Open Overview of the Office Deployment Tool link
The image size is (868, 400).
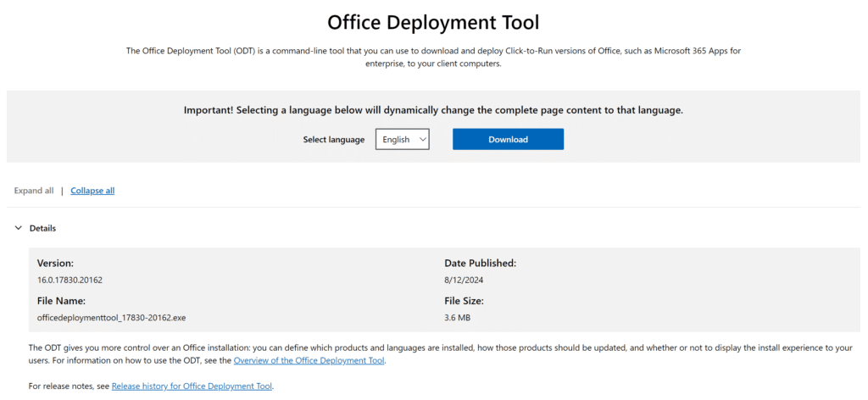click(x=309, y=361)
